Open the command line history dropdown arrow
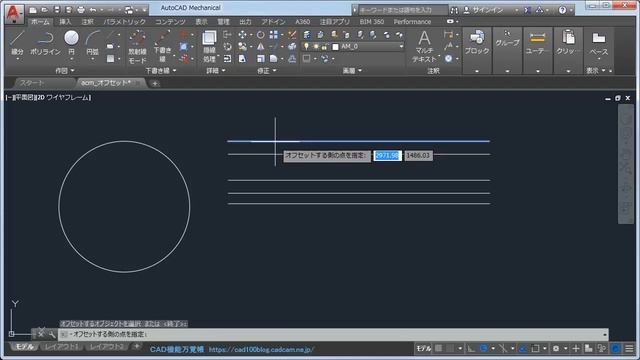 tap(604, 335)
